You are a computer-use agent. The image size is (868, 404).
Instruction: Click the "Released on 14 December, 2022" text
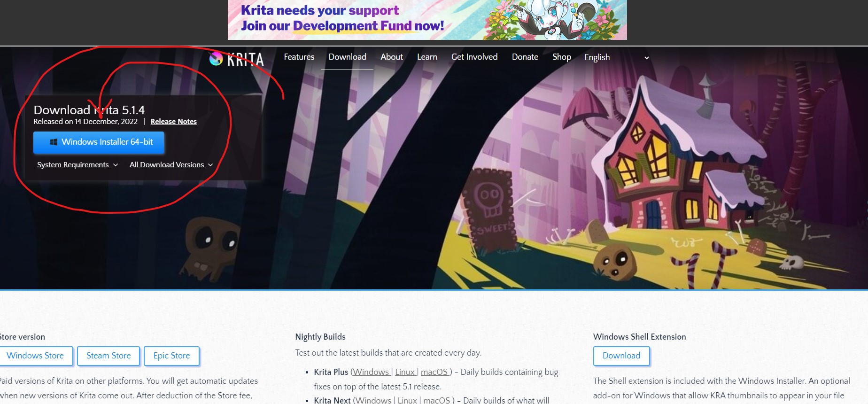[x=85, y=122]
